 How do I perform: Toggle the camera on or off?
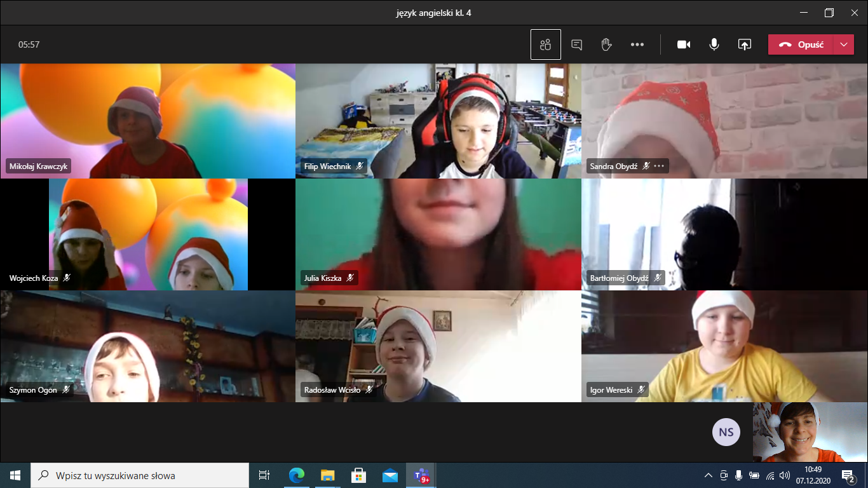click(684, 44)
